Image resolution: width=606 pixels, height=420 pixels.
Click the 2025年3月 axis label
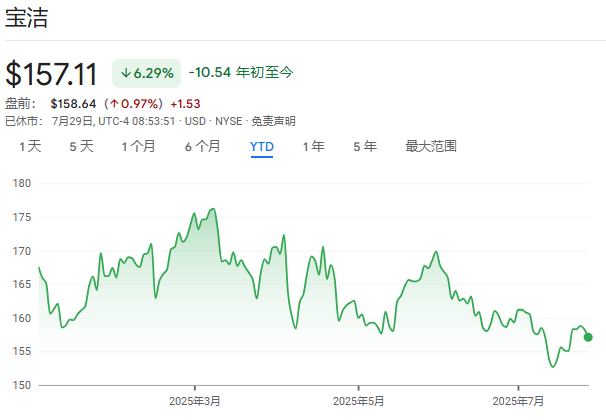(194, 401)
